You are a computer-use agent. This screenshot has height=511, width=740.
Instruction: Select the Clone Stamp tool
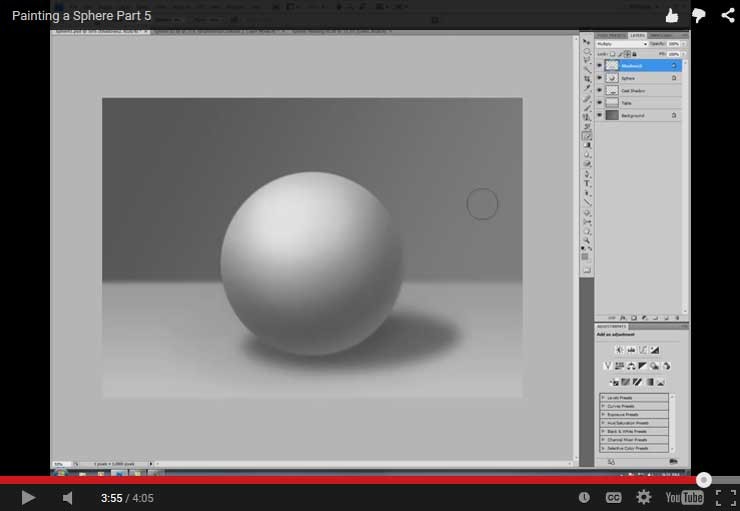[x=587, y=117]
